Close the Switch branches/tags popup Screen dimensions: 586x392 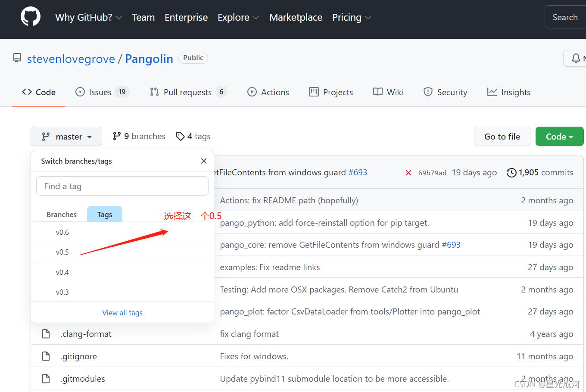(x=204, y=161)
